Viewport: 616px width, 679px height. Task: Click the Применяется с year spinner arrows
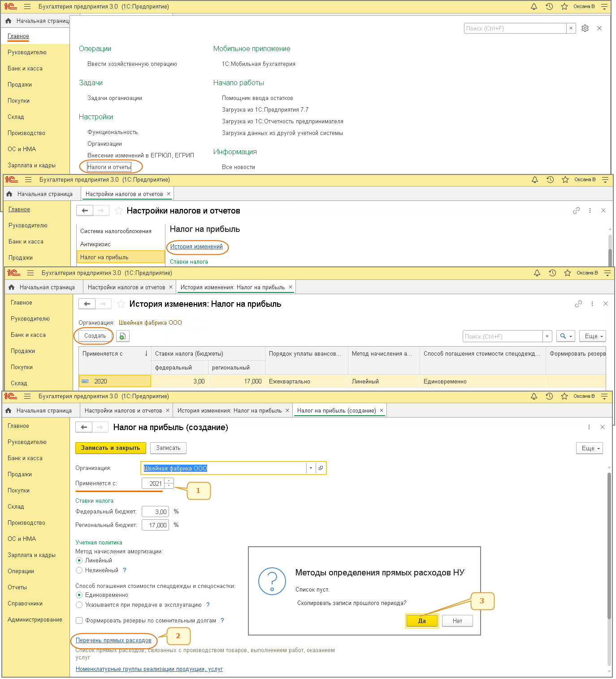click(x=169, y=483)
